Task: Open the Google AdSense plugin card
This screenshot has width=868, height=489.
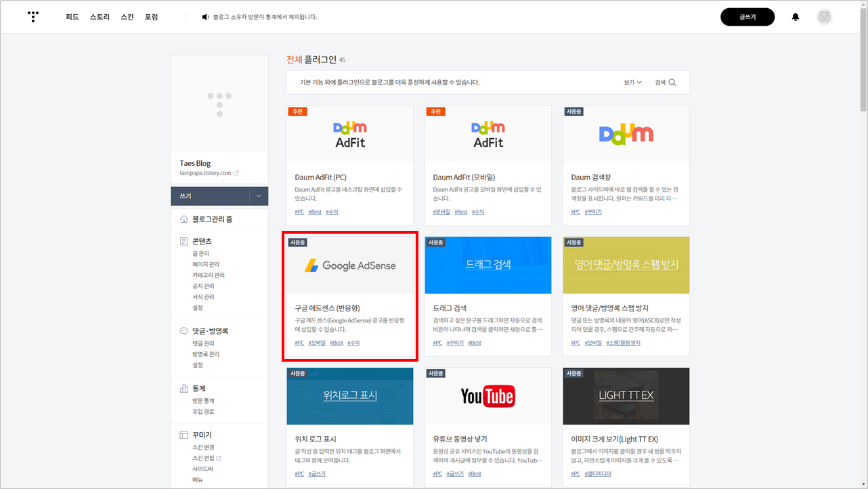Action: coord(350,296)
